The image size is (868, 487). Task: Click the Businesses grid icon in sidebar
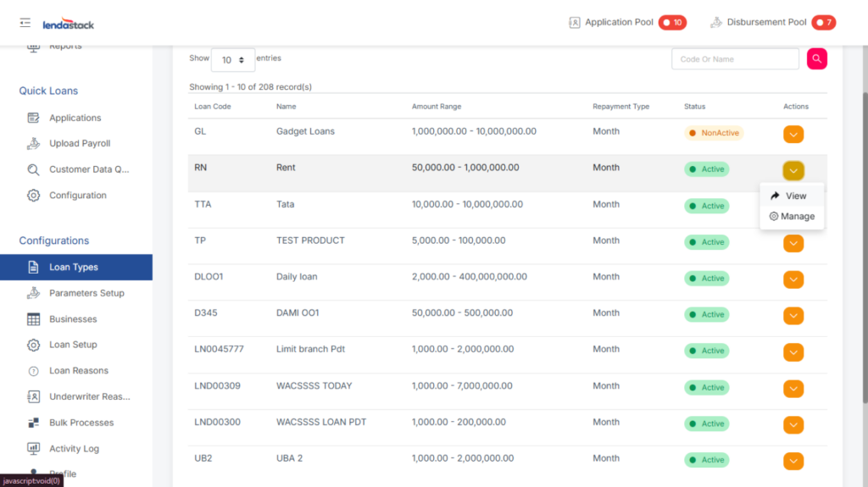(34, 319)
